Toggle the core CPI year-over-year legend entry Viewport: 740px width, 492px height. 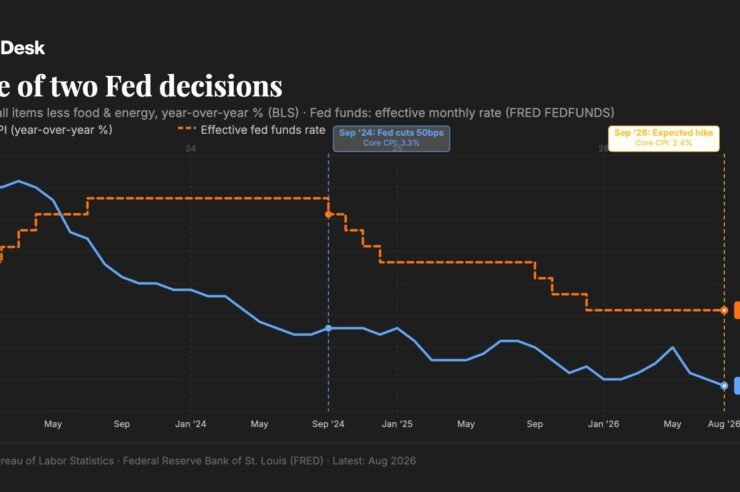[x=56, y=130]
